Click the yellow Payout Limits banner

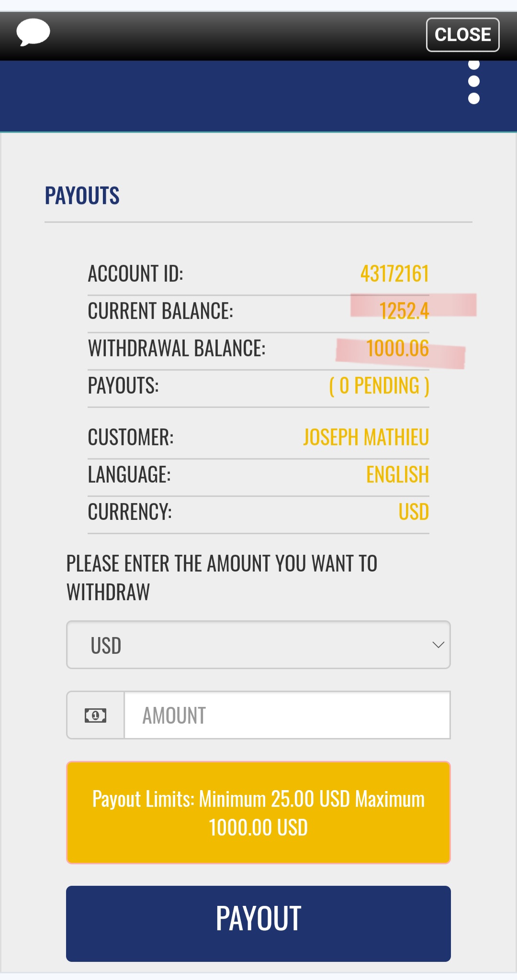(x=258, y=813)
